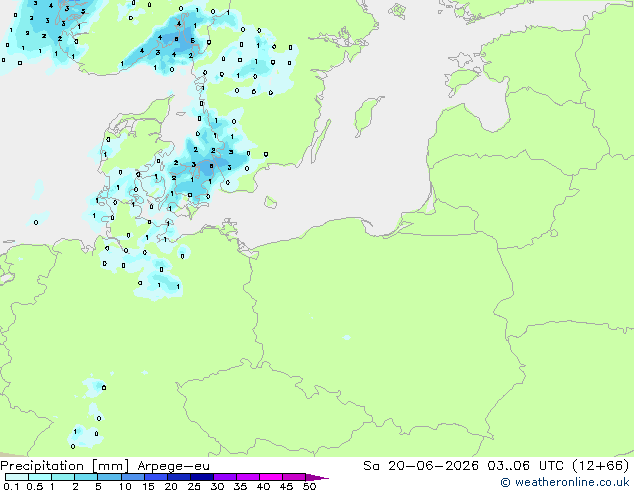Click the 10–15 mm blue legend swatch
Screen dimensions: 634x490
pos(132,477)
